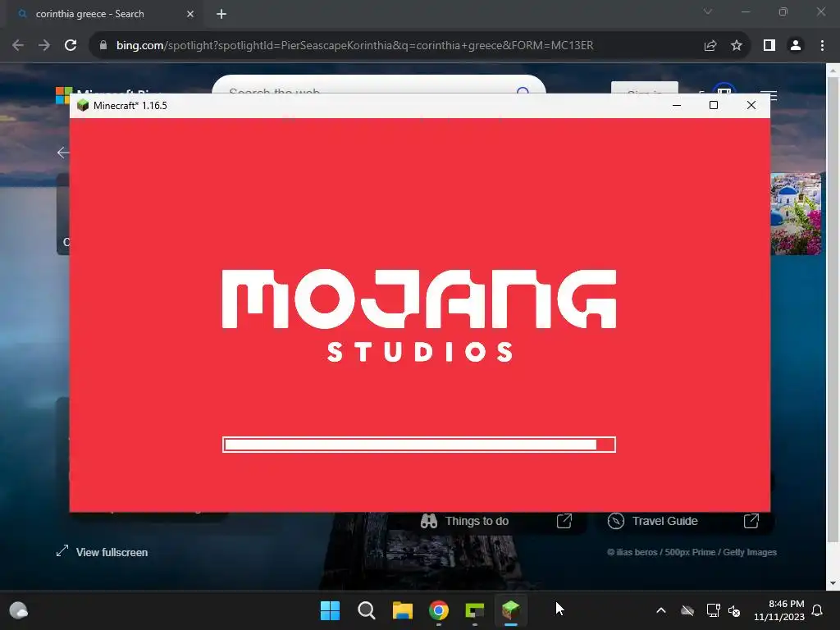Maximize the Minecraft 1.16.5 window
Image resolution: width=840 pixels, height=630 pixels.
(714, 106)
